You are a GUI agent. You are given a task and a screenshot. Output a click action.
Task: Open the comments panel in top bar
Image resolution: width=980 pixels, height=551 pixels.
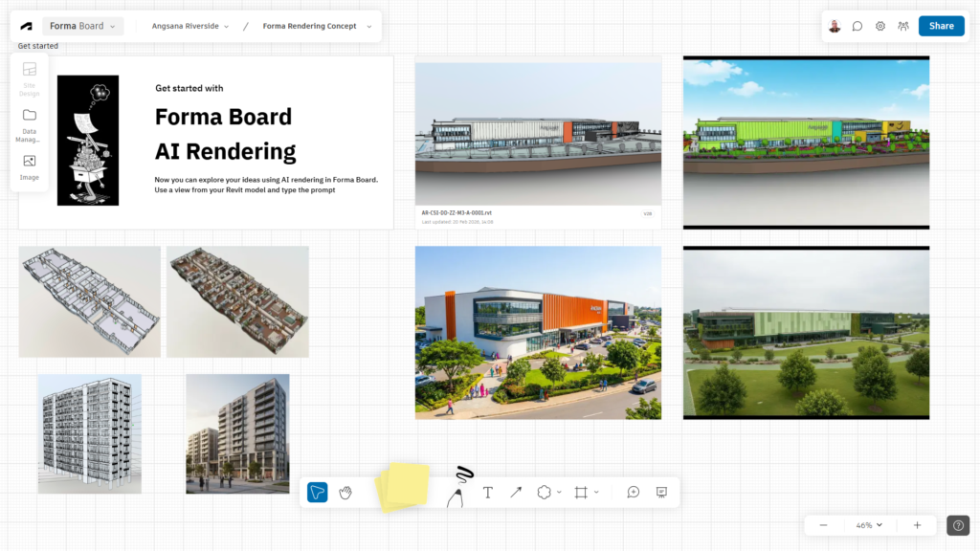coord(857,26)
